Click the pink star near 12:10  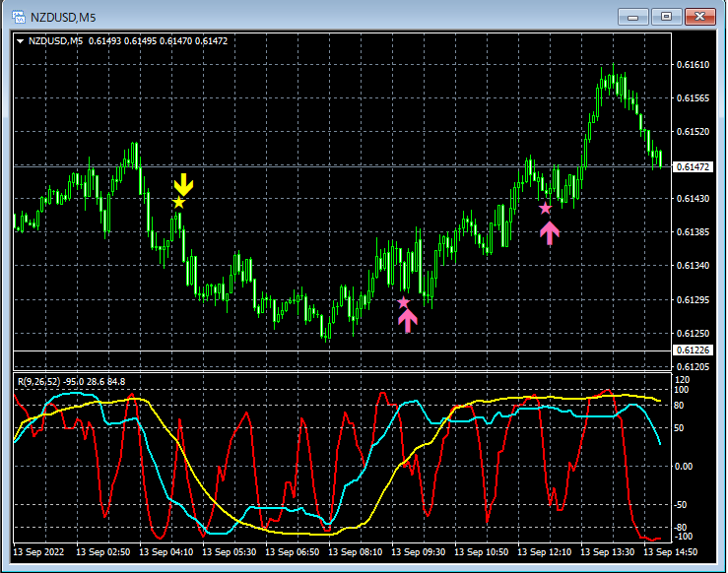pyautogui.click(x=545, y=209)
